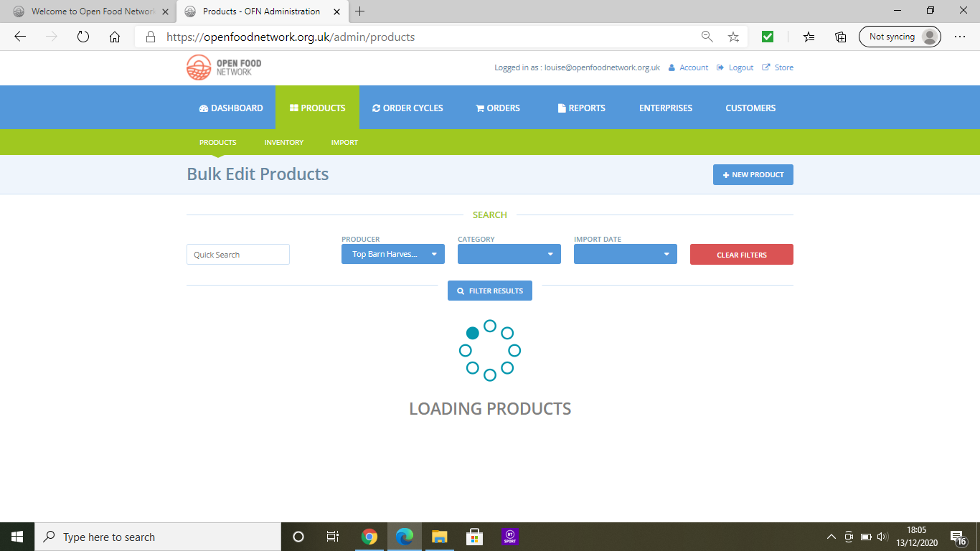Add page to favorites with the star icon
This screenshot has width=980, height=551.
point(733,37)
